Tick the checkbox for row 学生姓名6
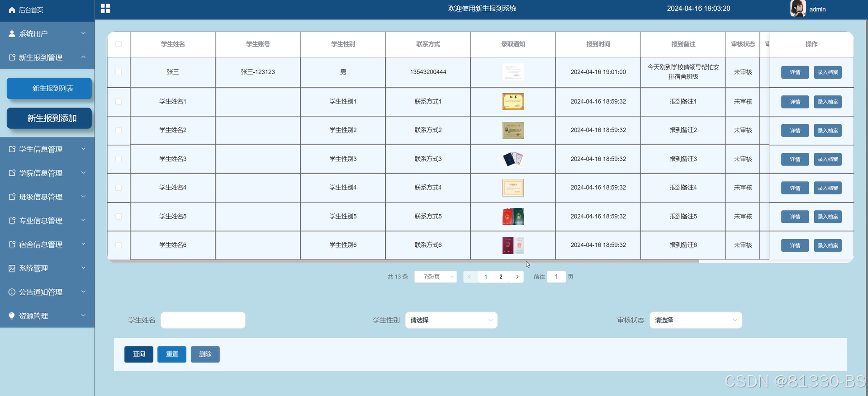 tap(119, 245)
